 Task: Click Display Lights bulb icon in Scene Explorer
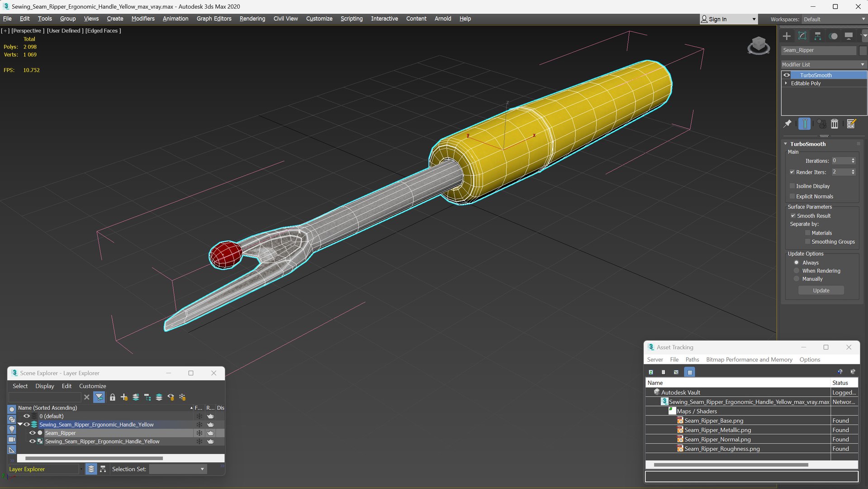click(x=12, y=429)
